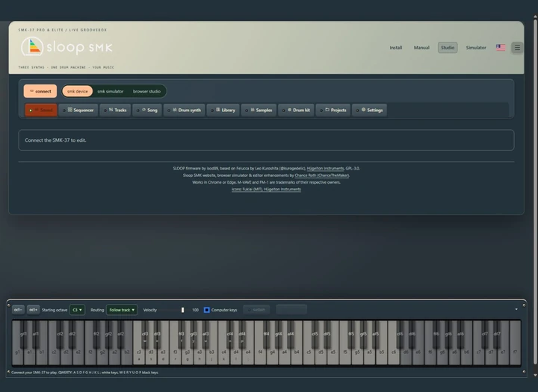The height and width of the screenshot is (392, 538).
Task: Collapse the keyboard panel with corner arrow
Action: (516, 309)
